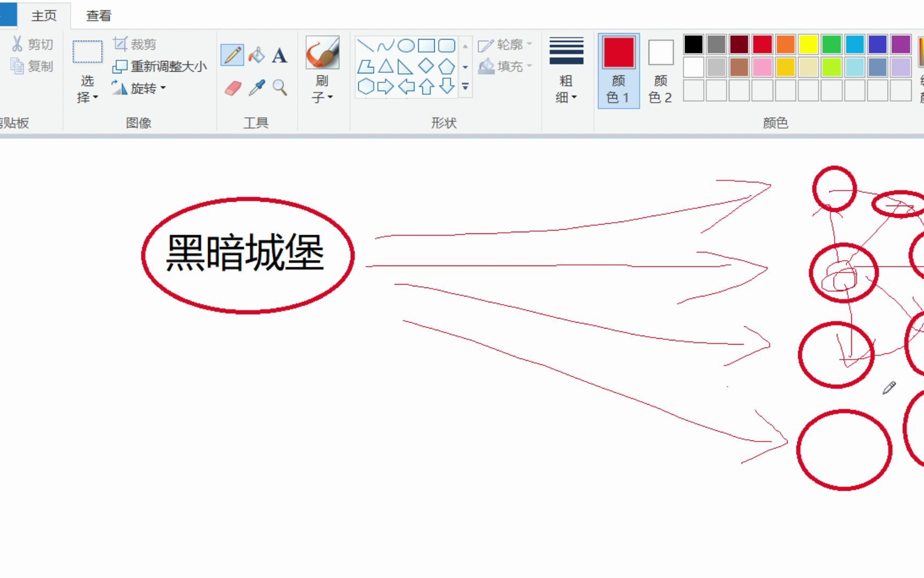924x578 pixels.
Task: Pick the black color swatch
Action: 694,44
